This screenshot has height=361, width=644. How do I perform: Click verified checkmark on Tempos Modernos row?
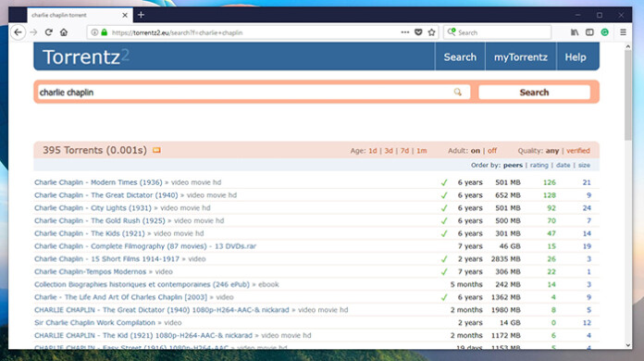coord(444,271)
